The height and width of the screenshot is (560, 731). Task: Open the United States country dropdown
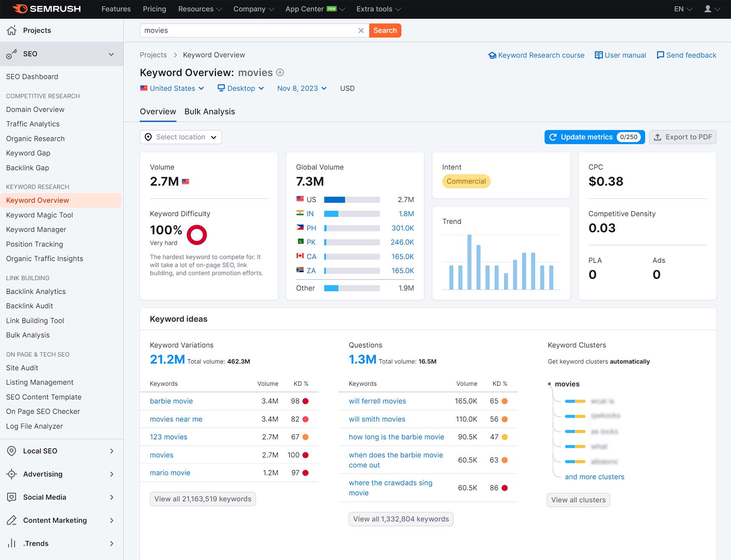[172, 88]
